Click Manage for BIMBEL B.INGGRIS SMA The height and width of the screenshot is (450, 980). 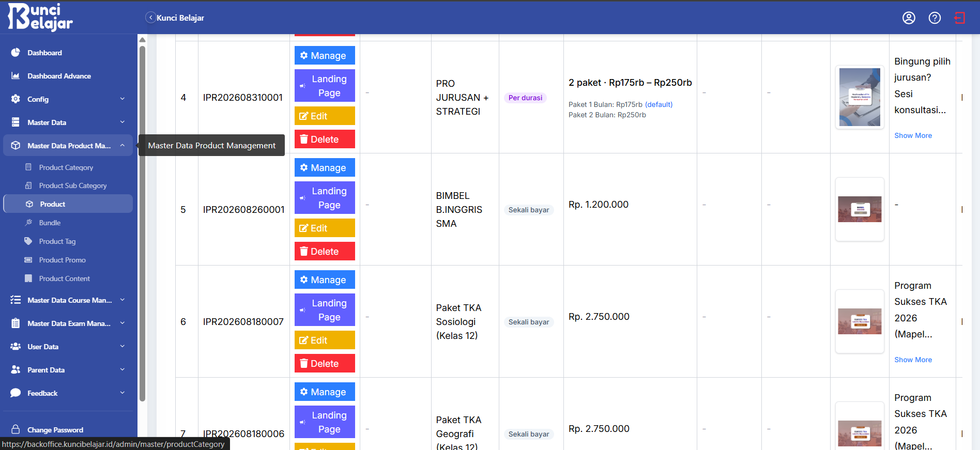(325, 167)
